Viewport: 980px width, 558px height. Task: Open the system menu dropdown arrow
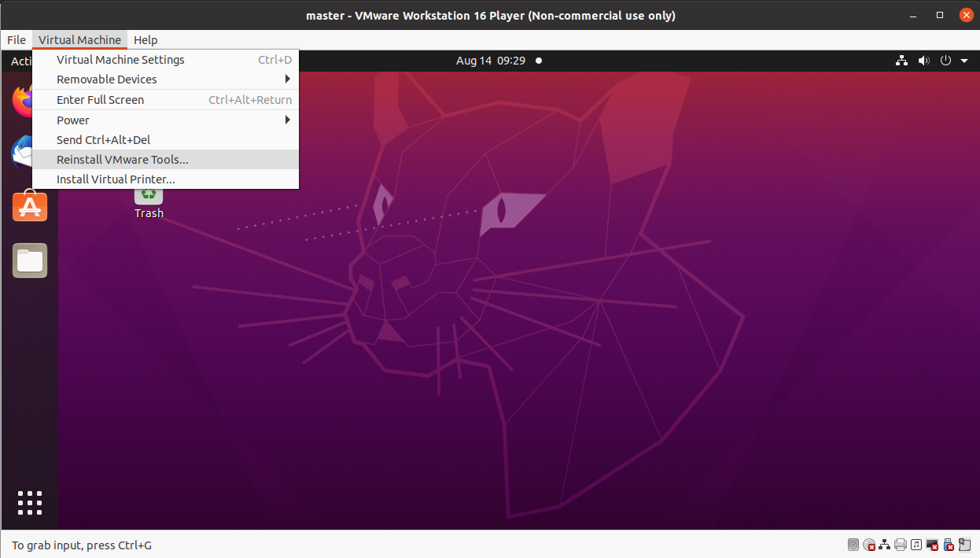[x=964, y=61]
